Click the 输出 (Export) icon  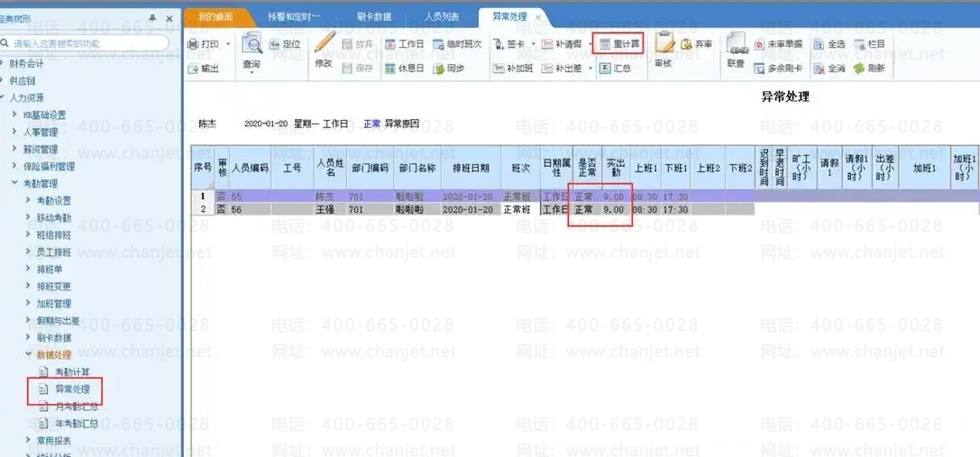click(193, 69)
